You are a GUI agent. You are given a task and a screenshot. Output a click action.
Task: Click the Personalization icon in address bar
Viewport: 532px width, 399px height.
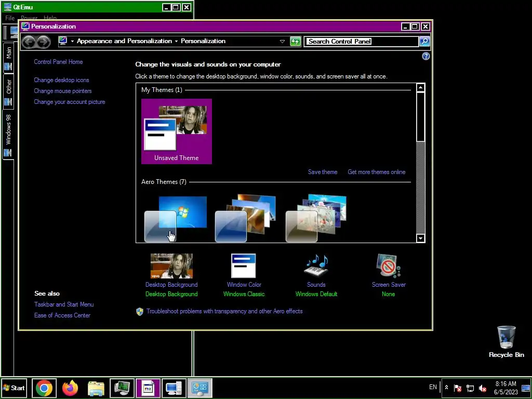coord(63,41)
